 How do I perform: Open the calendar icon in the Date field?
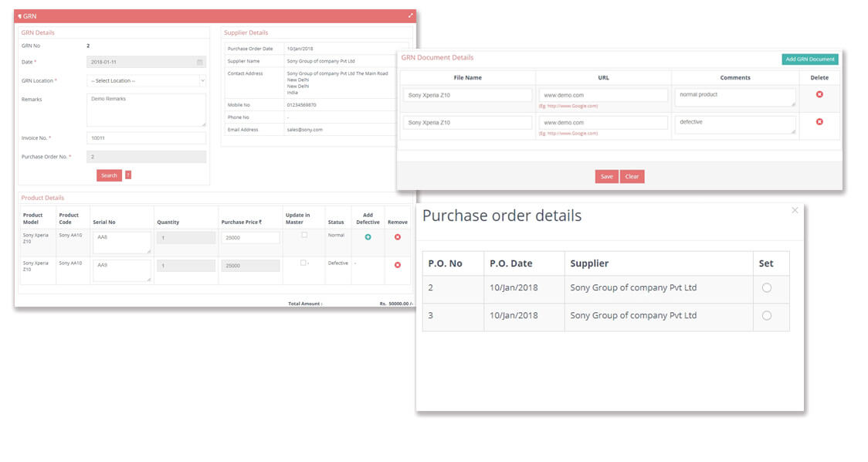coord(200,61)
